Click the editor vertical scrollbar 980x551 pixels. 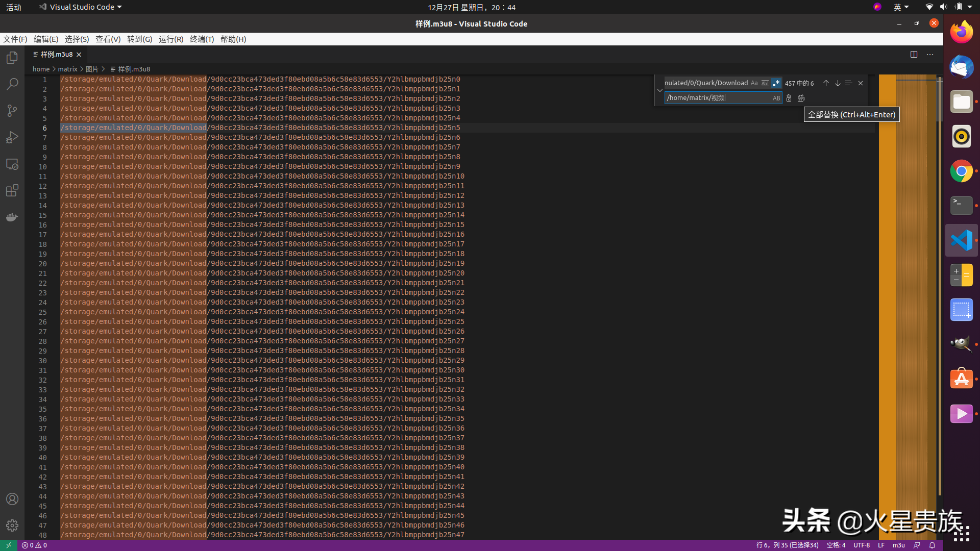tap(940, 286)
